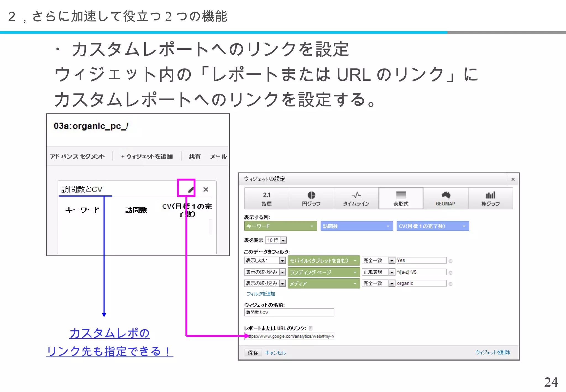Select the 棒グラフ bar chart widget type

(491, 198)
